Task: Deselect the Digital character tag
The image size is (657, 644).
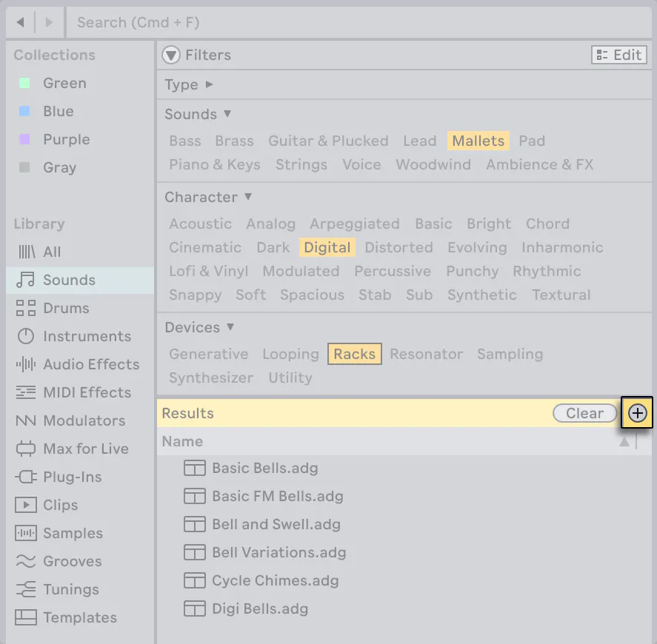Action: (327, 247)
